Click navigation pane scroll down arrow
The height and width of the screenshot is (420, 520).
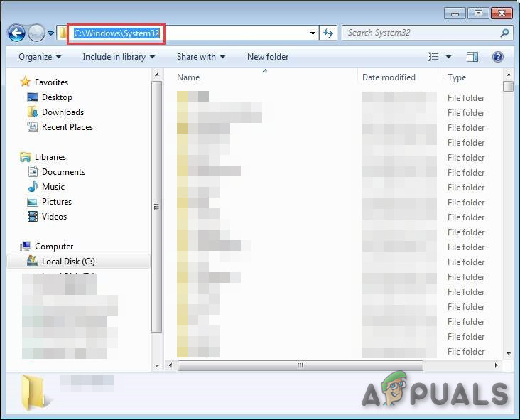[157, 365]
